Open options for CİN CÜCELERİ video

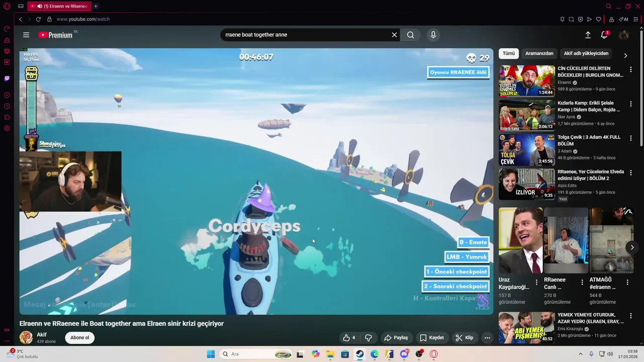coord(630,69)
